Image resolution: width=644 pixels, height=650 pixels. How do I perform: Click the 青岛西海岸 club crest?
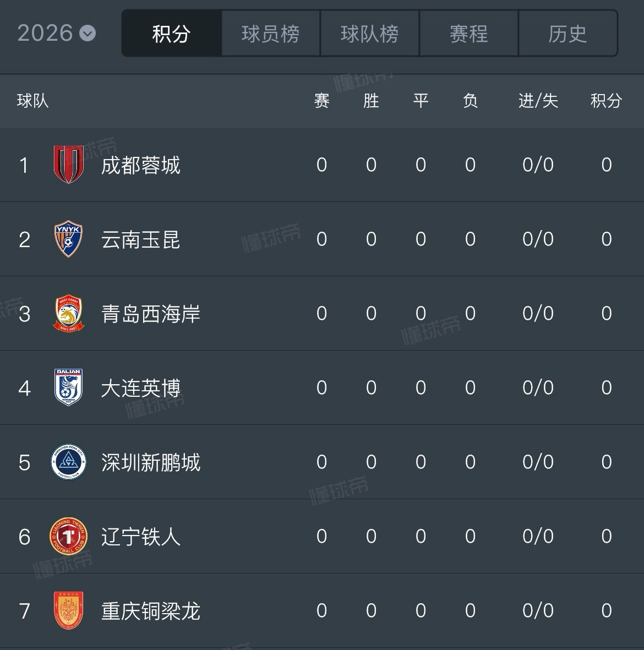[x=68, y=314]
